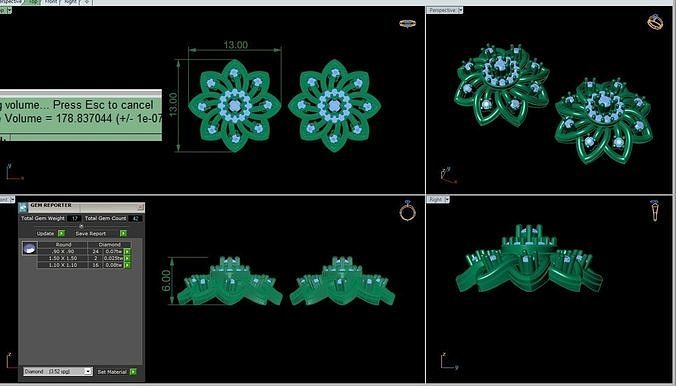676x386 pixels.
Task: Select the 1.10 X 1.10 size cell
Action: pos(63,265)
